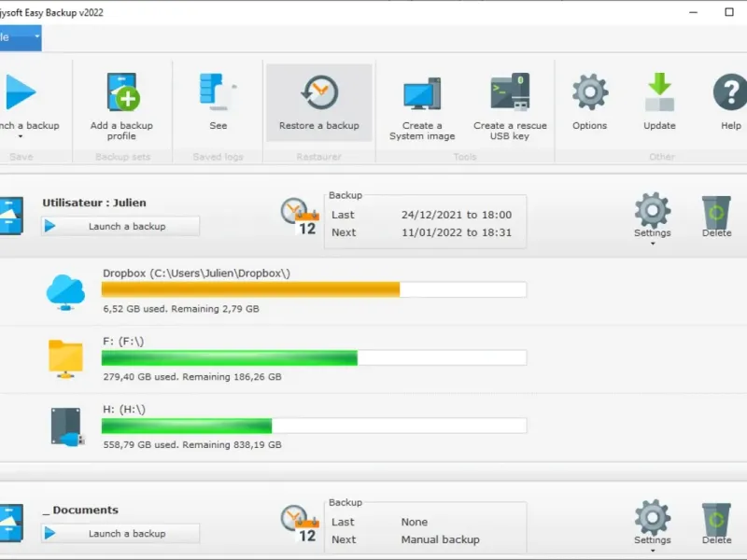Click the H: drive green usage bar
The image size is (747, 560).
point(187,426)
